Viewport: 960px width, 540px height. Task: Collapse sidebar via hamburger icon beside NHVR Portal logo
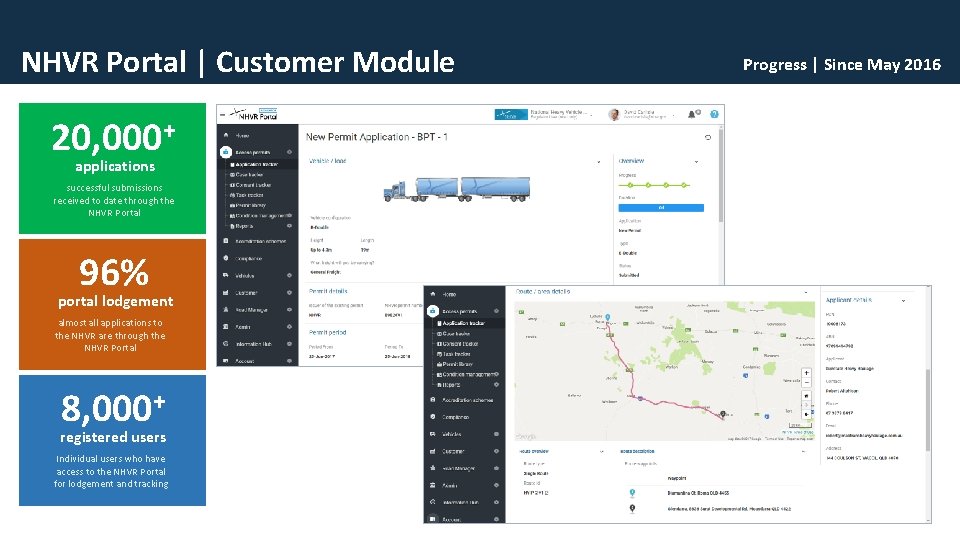click(222, 114)
